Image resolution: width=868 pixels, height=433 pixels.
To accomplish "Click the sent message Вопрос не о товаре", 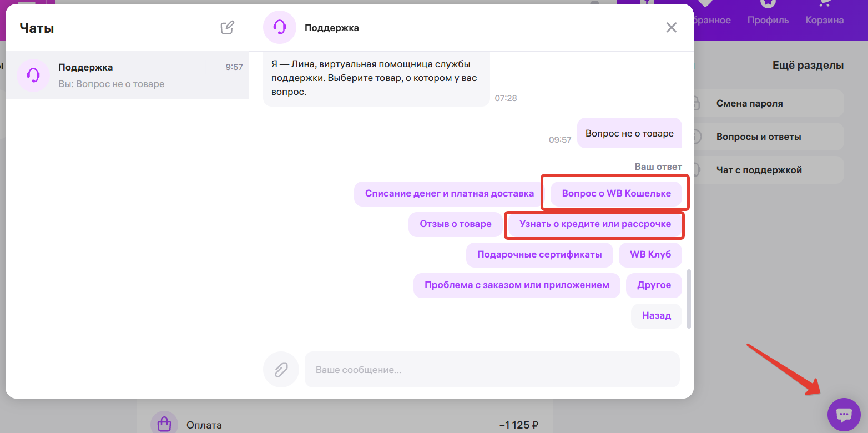I will (629, 133).
